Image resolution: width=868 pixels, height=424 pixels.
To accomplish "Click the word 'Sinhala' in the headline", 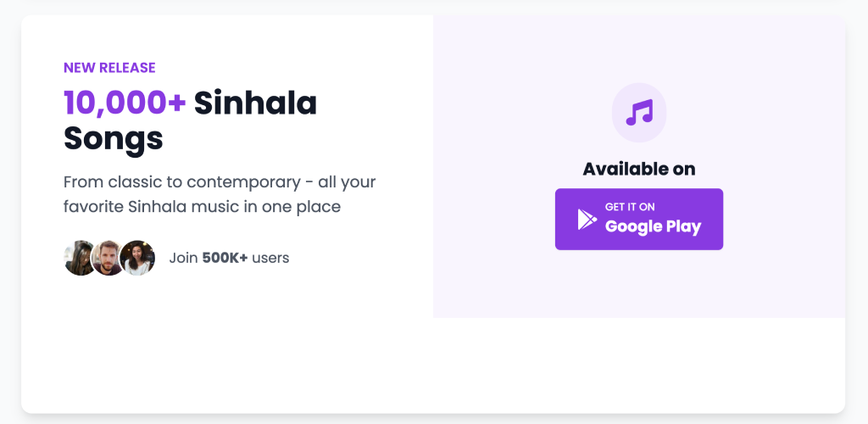I will pos(255,103).
